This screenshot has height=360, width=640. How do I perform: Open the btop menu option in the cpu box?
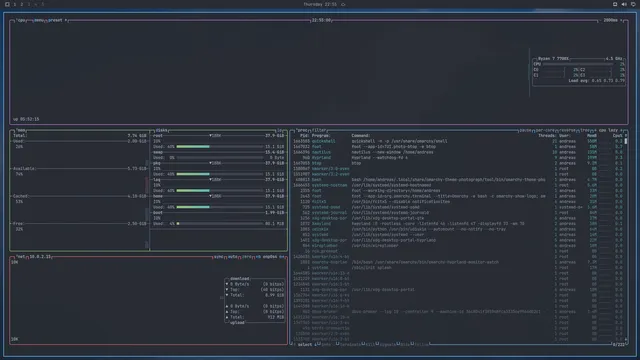pos(39,20)
